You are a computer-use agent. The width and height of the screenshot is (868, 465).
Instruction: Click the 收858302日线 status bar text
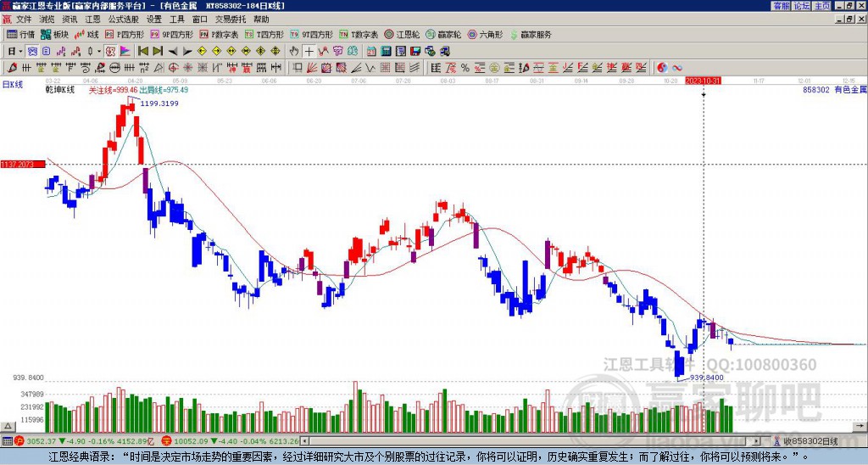pyautogui.click(x=810, y=441)
